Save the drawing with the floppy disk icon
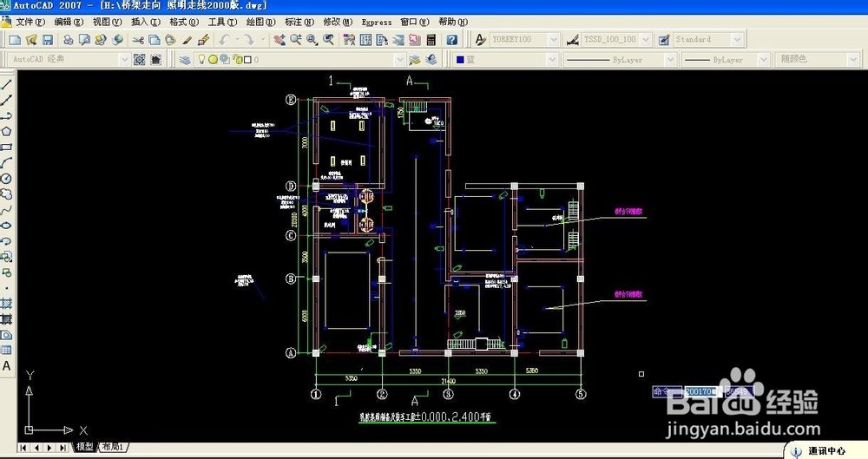Viewport: 868px width, 459px height. pyautogui.click(x=48, y=39)
